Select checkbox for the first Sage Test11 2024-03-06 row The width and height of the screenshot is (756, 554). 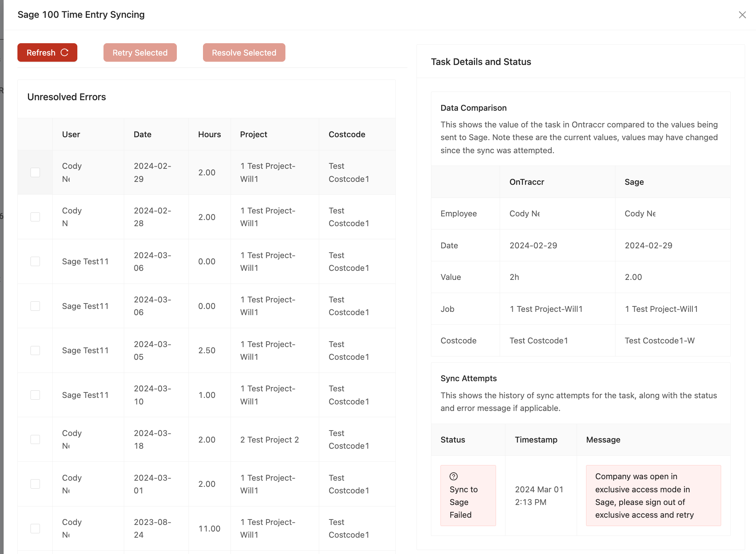pos(35,261)
